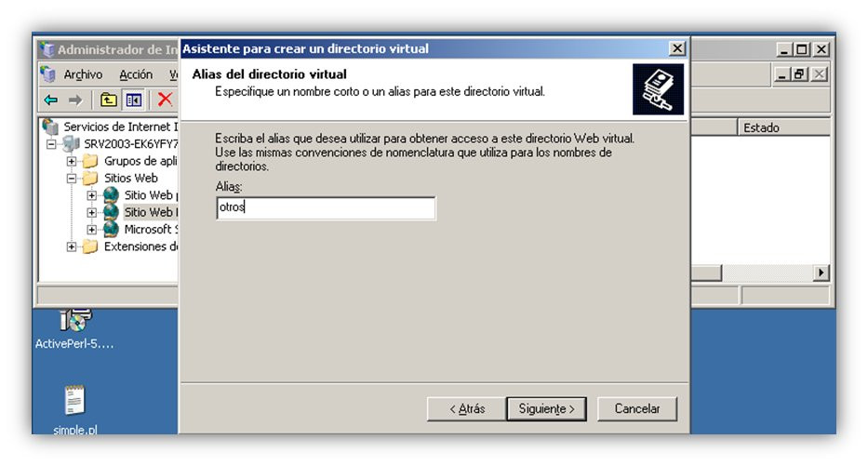Viewport: 868px width, 466px height.
Task: Click the Back arrow toolbar icon
Action: (51, 100)
